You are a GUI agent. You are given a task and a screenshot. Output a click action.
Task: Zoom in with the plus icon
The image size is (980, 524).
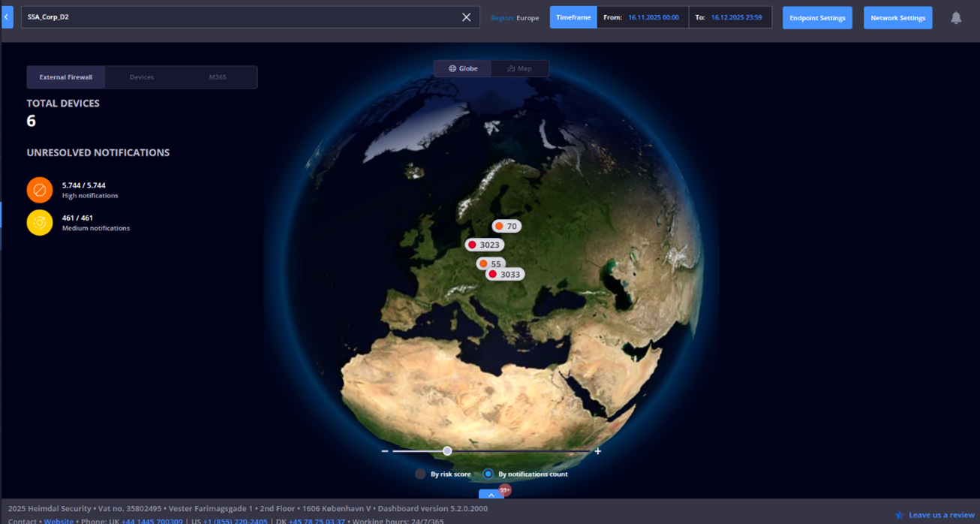[598, 451]
